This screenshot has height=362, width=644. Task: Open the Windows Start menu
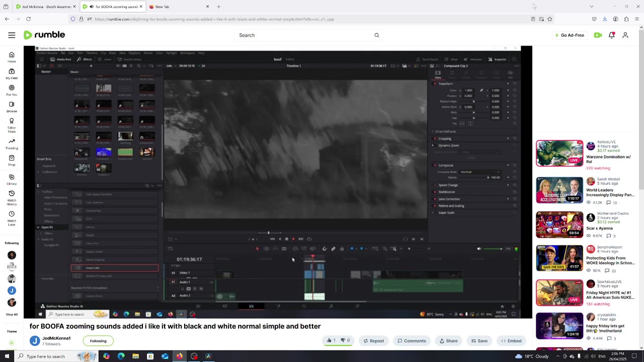(7, 356)
